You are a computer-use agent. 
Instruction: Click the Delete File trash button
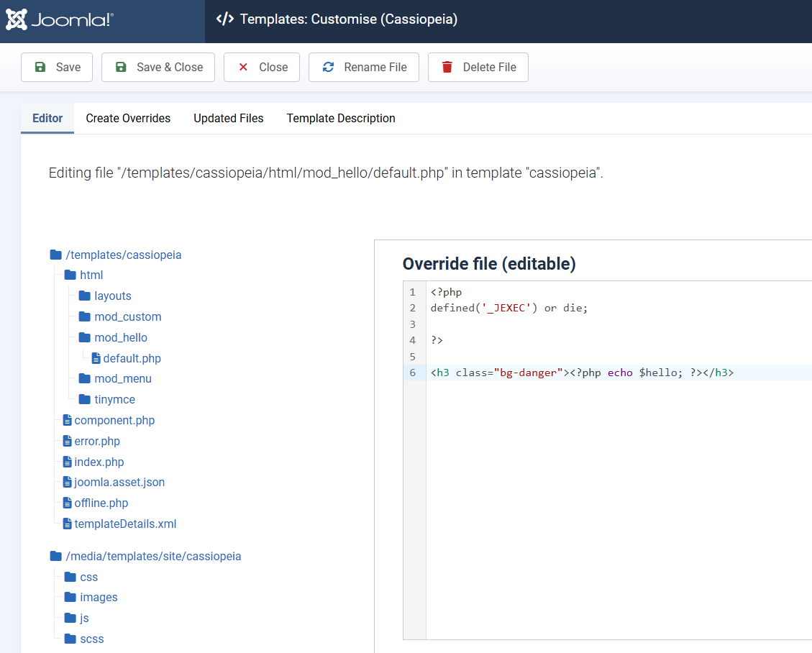tap(478, 67)
